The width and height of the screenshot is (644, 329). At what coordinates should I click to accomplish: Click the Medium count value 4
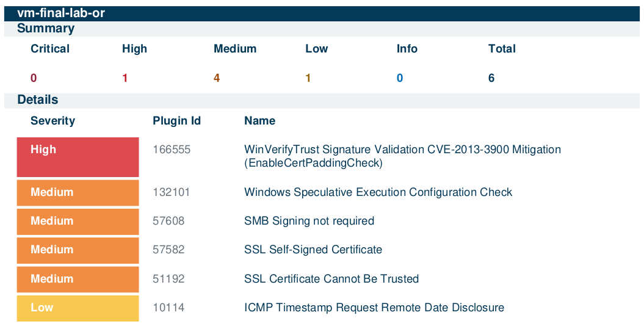[x=217, y=78]
